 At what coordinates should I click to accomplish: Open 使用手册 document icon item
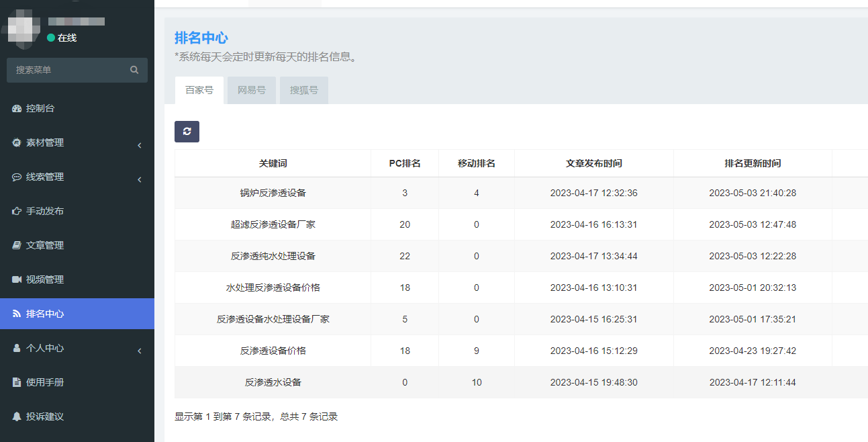click(x=17, y=382)
